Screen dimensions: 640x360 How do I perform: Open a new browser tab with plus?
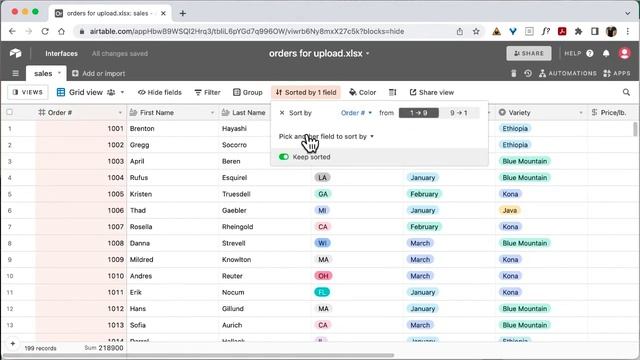click(182, 13)
